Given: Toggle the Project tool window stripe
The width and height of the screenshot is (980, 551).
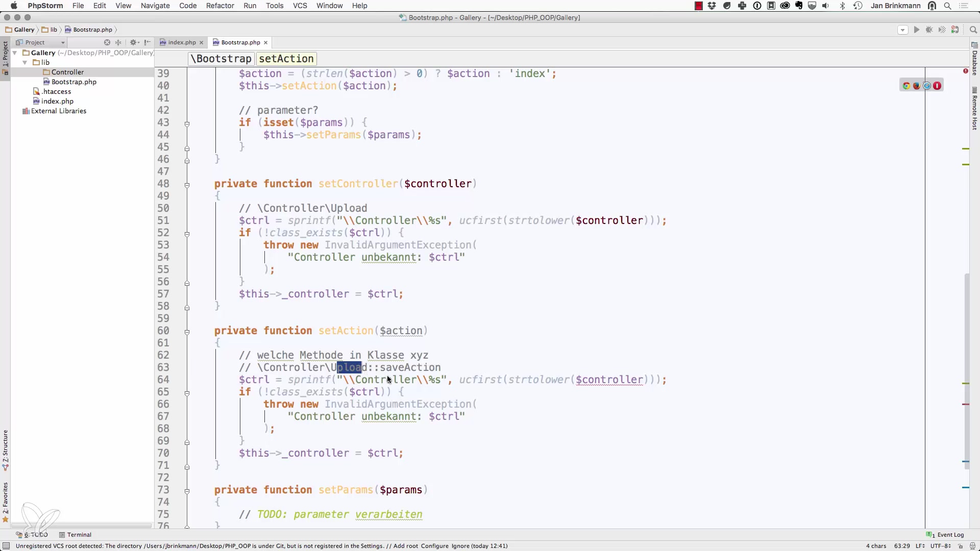Looking at the screenshot, I should click(5, 56).
